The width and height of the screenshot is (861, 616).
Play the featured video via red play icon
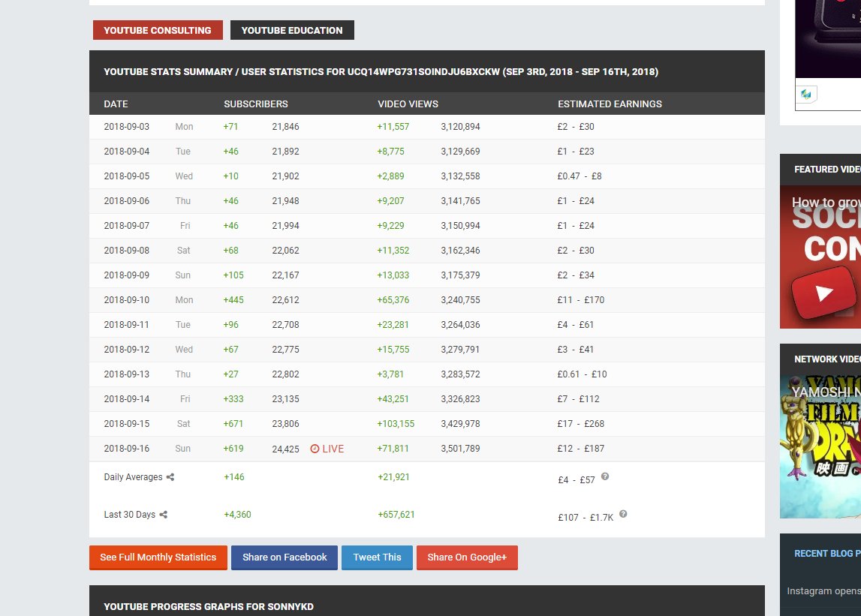coord(823,292)
